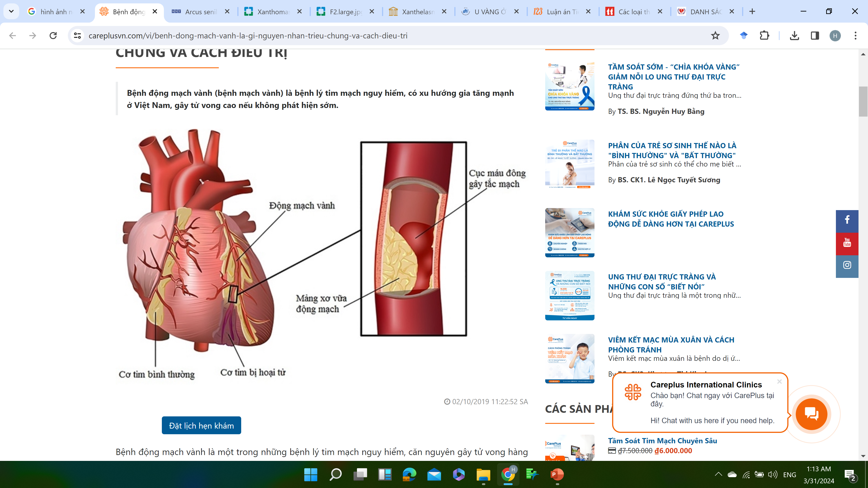This screenshot has height=488, width=868.
Task: Close the 'Bệnh động' active tab
Action: (155, 12)
